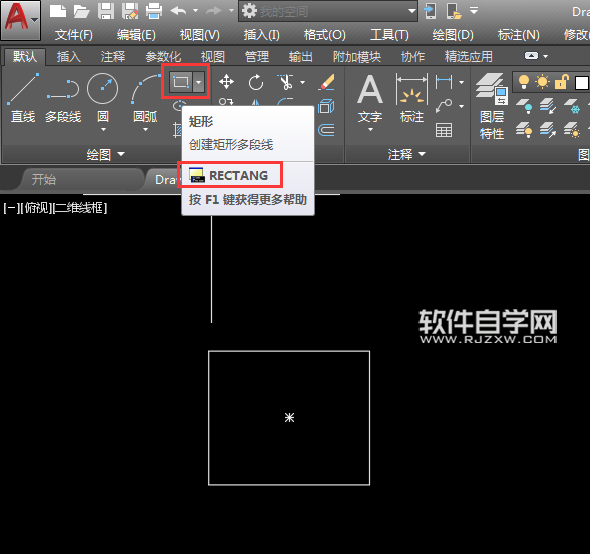
Task: Open the workspace selector combo box
Action: [x=328, y=11]
